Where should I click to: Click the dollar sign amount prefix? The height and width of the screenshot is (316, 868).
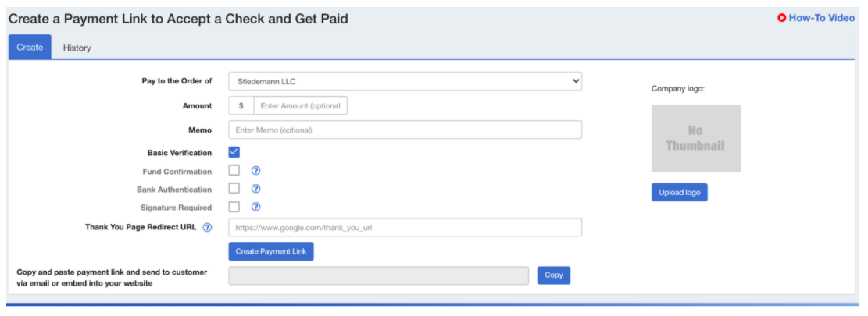[x=241, y=105]
